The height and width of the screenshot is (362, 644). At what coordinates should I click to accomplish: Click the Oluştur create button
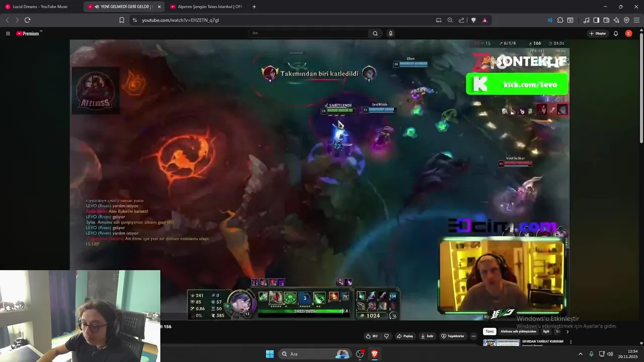pyautogui.click(x=598, y=33)
